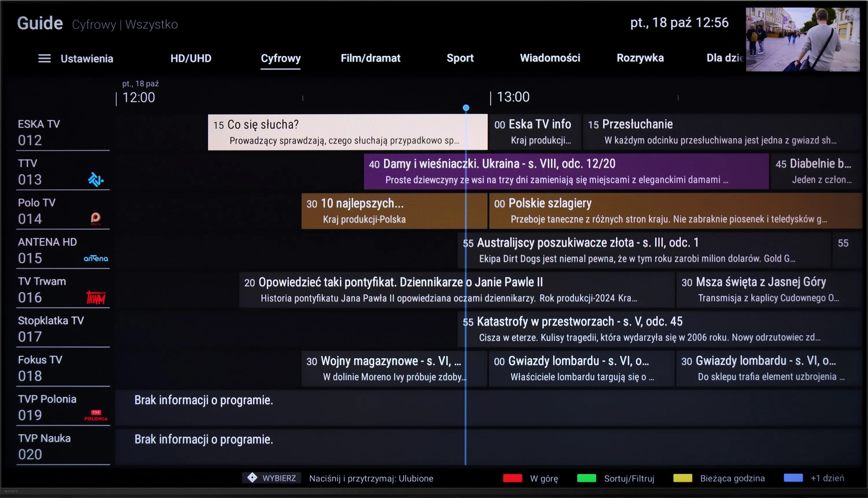Select the Eska TV info program

535,132
